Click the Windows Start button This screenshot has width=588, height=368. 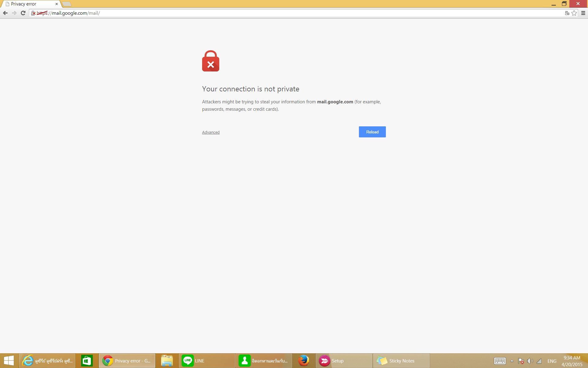coord(9,361)
